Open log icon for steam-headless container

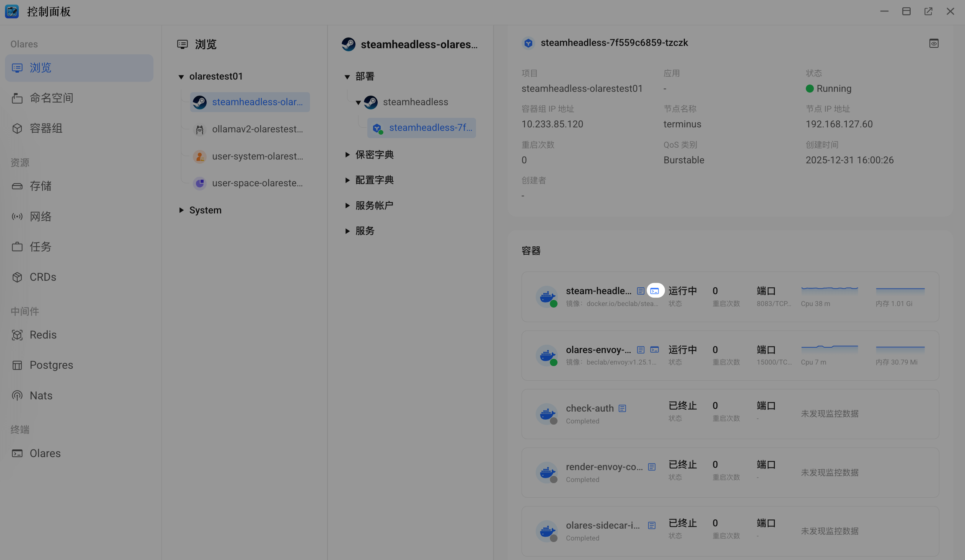[640, 291]
